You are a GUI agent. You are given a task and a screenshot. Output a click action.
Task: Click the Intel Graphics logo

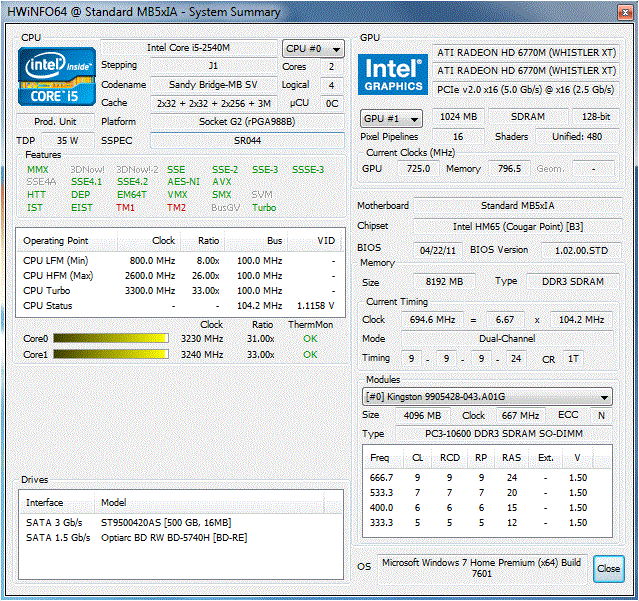tap(393, 75)
